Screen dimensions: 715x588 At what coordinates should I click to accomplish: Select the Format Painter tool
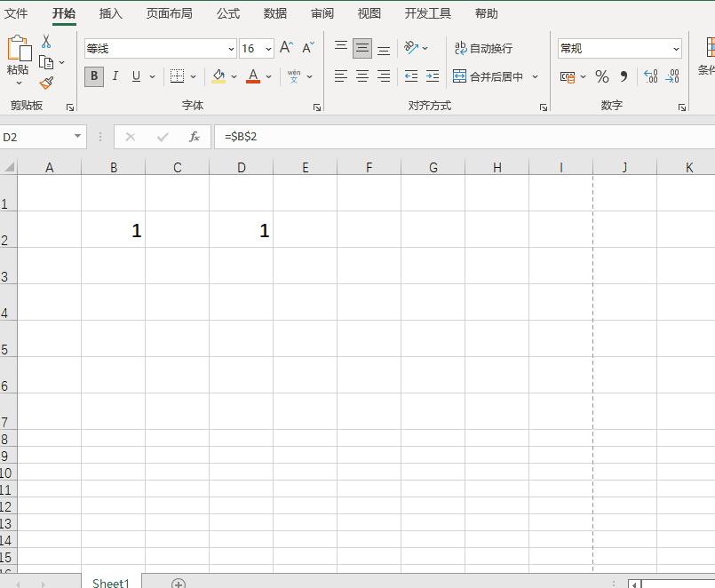[x=46, y=83]
